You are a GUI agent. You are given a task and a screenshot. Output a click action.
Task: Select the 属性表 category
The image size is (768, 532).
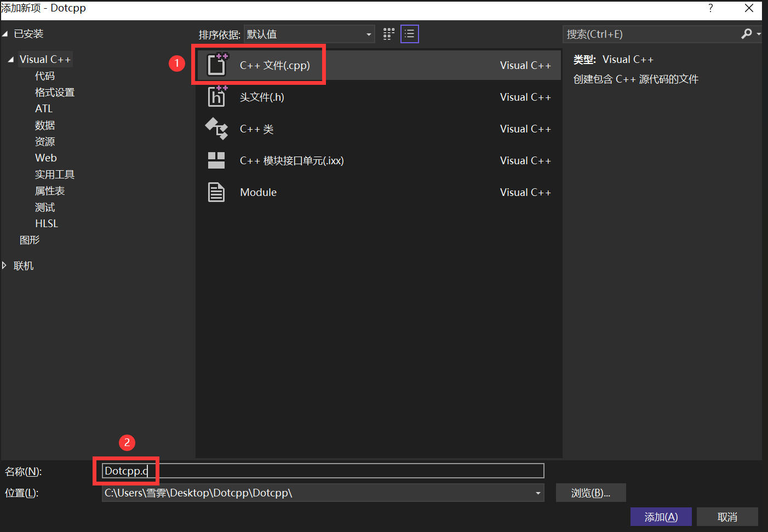pos(50,190)
